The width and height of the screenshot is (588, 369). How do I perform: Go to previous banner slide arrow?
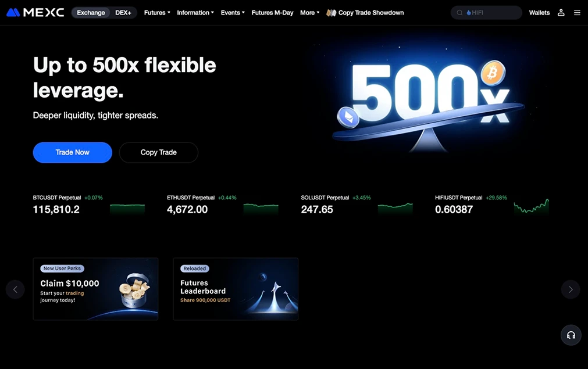coord(15,289)
